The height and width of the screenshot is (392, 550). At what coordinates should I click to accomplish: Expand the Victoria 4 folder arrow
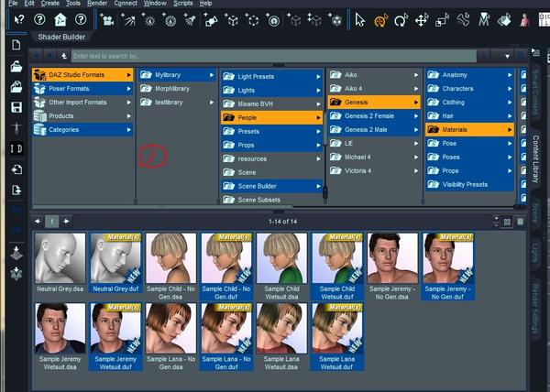pyautogui.click(x=416, y=171)
